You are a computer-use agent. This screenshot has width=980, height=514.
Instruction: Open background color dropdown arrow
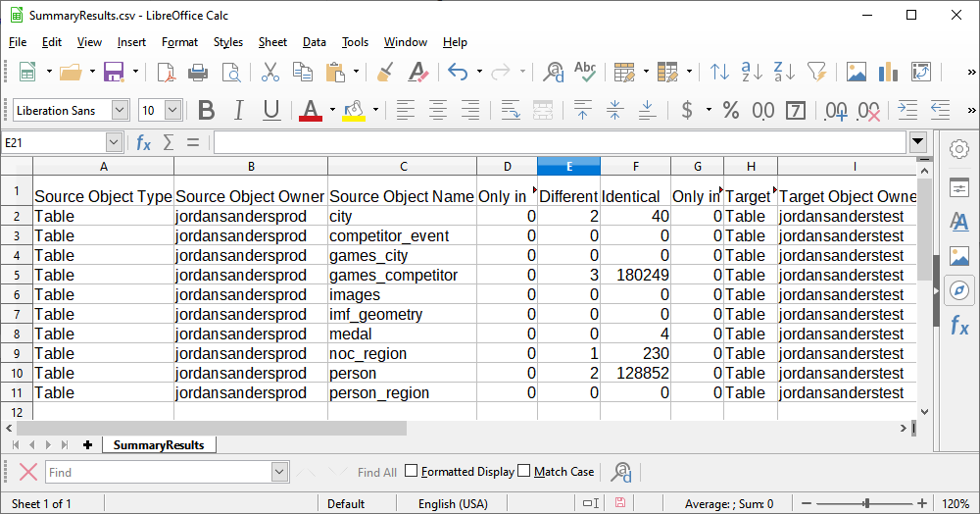click(375, 111)
